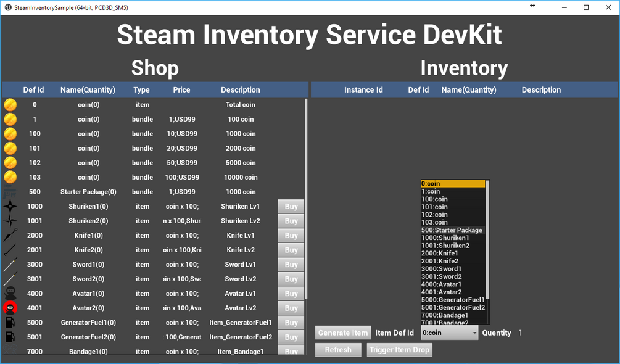This screenshot has width=620, height=364.
Task: Choose 2000:Knife1 from the dropdown list
Action: click(x=453, y=254)
